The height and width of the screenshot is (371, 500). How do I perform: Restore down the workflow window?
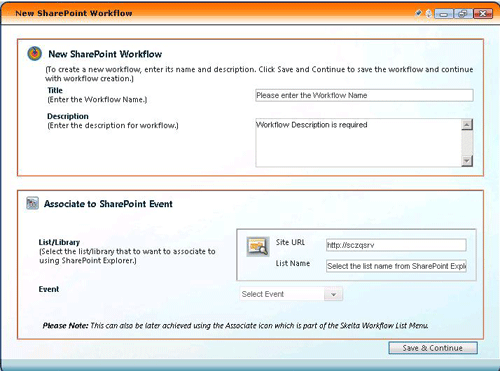tap(463, 14)
